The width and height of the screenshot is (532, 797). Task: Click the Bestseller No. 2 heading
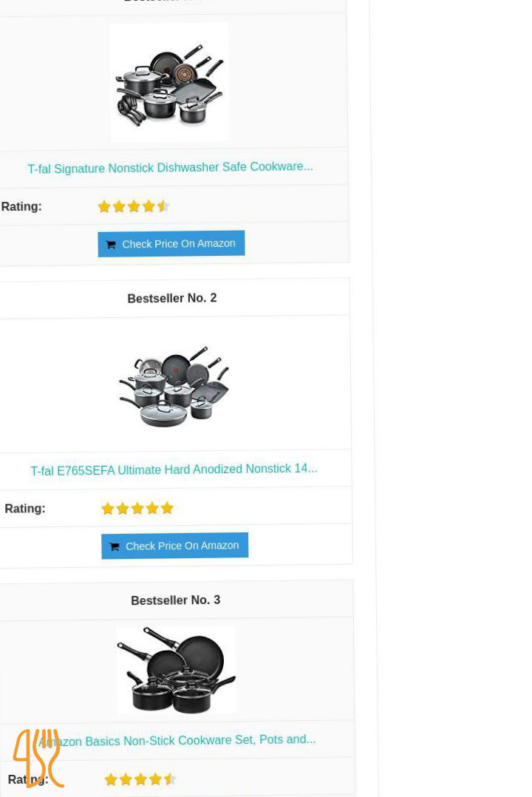(171, 298)
